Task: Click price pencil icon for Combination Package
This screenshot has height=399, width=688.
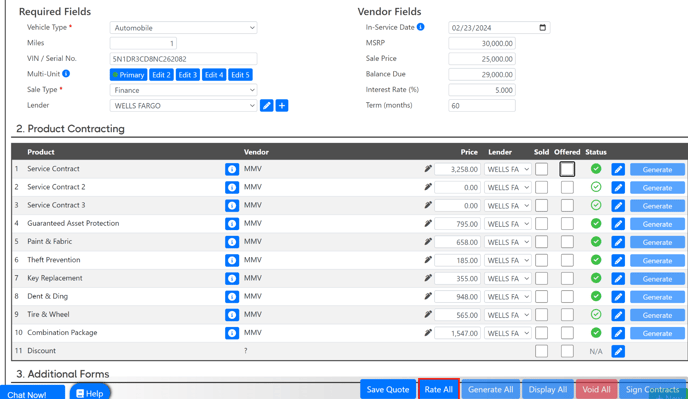Action: [x=428, y=333]
